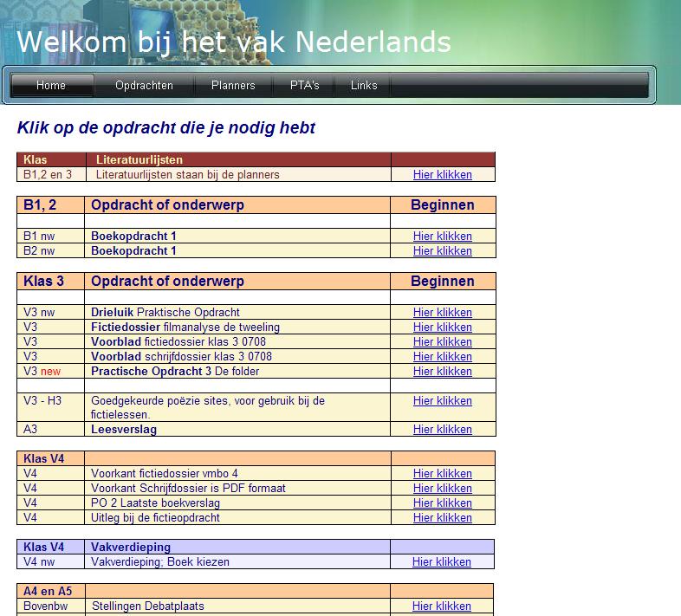
Task: Click the 'Leesverslag' assignment text
Action: point(124,429)
